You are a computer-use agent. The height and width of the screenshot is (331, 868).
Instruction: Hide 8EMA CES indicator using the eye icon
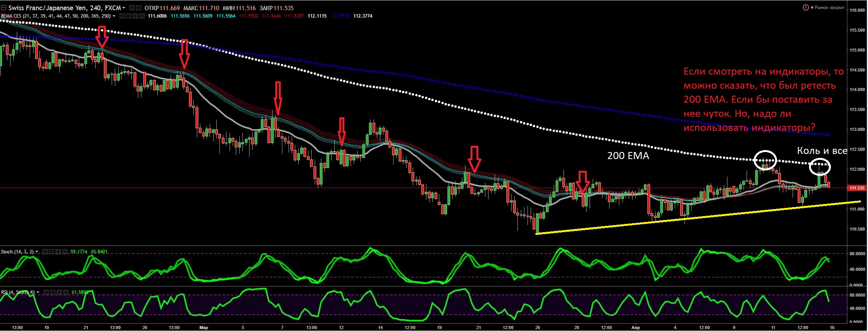click(122, 16)
